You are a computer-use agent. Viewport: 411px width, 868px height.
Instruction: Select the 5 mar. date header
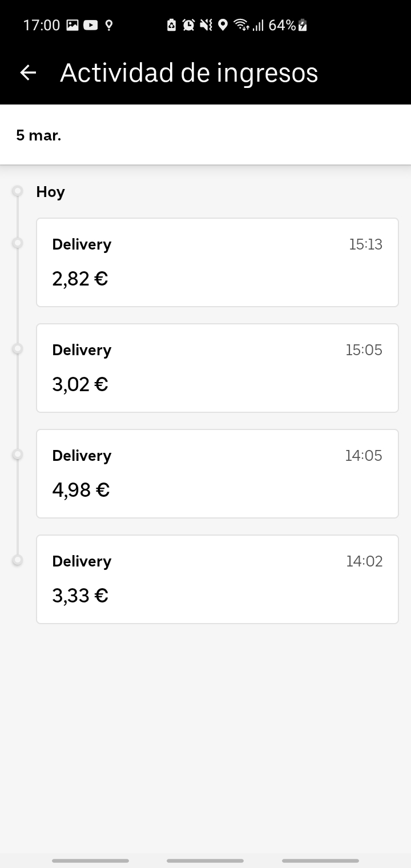[x=39, y=135]
